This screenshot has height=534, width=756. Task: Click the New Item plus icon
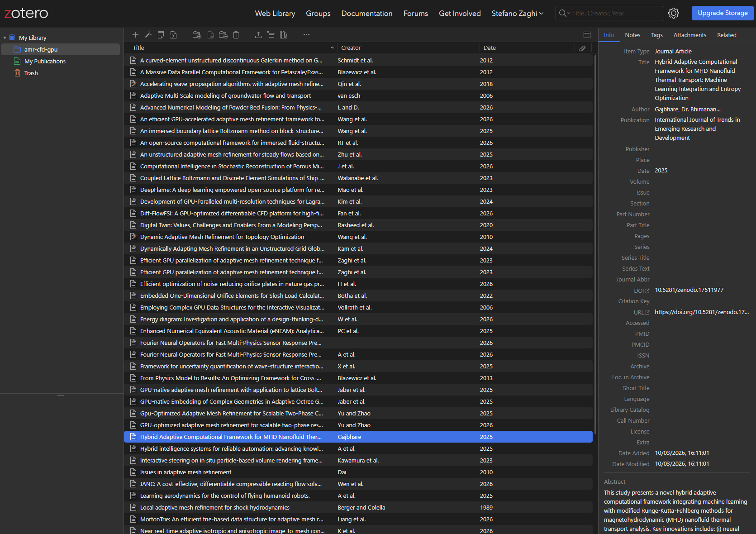click(x=135, y=35)
